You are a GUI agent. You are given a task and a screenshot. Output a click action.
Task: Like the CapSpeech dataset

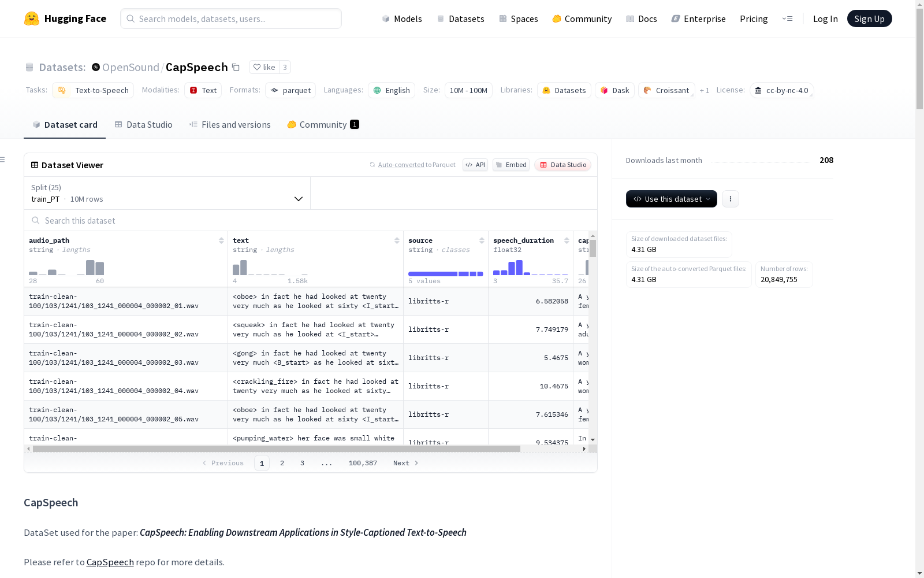click(264, 67)
